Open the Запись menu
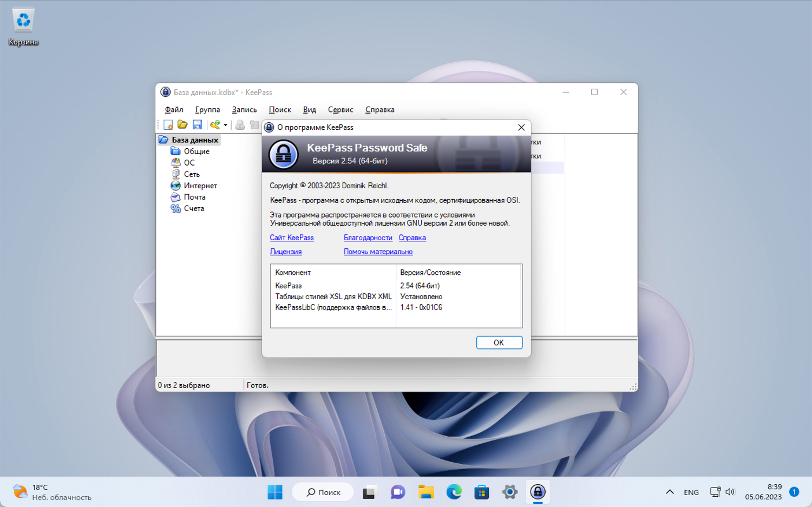Image resolution: width=812 pixels, height=507 pixels. 244,109
